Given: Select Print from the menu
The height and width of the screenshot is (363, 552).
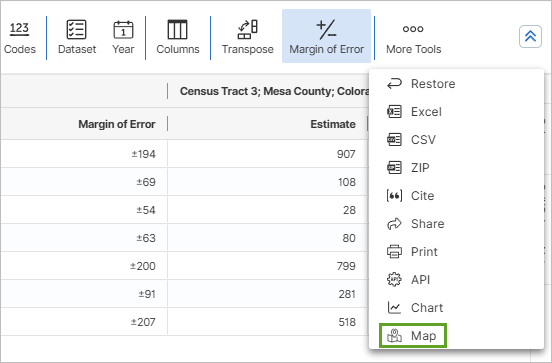Looking at the screenshot, I should click(x=412, y=252).
